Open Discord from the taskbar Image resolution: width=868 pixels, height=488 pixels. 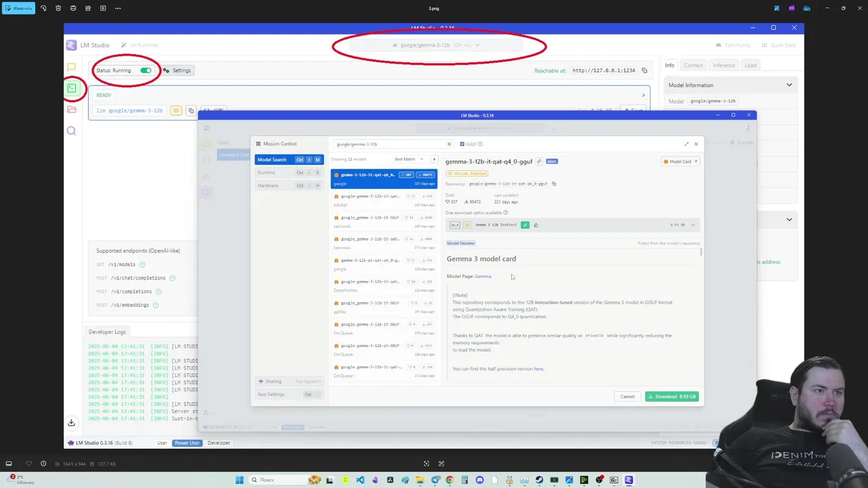click(x=479, y=480)
